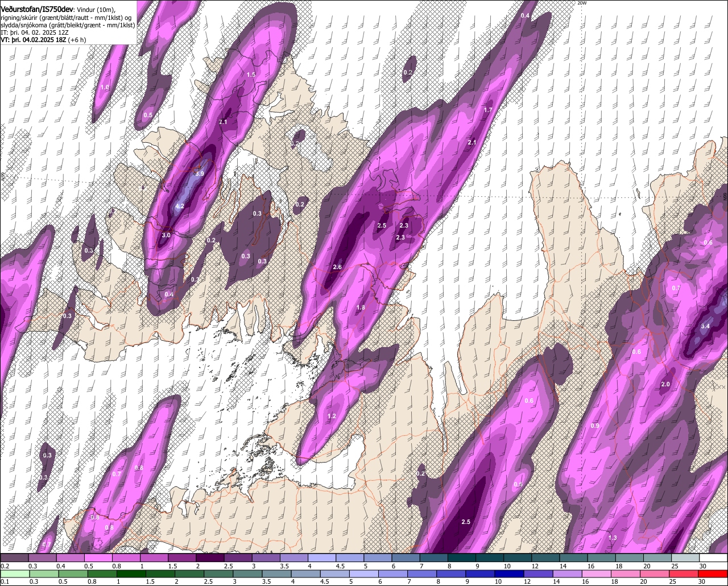This screenshot has height=586, width=728.
Task: Click the Veðurstofan/IS750dev title text
Action: pos(37,9)
